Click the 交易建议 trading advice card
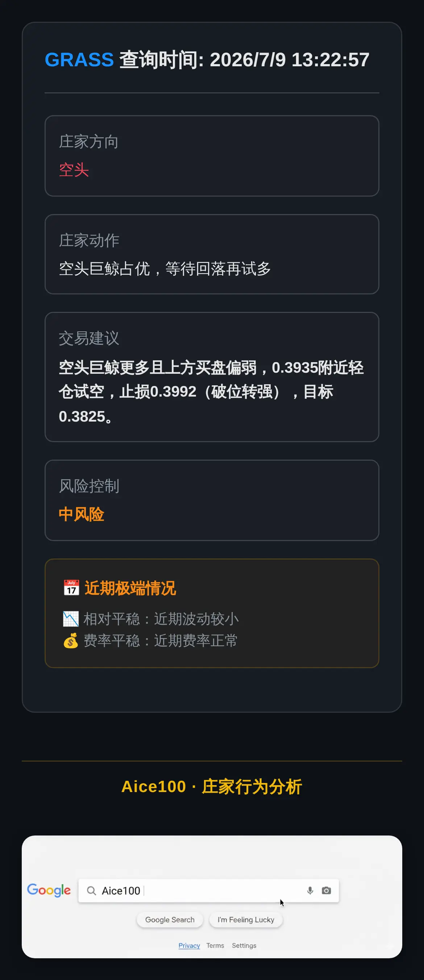Viewport: 424px width, 980px height. 212,377
